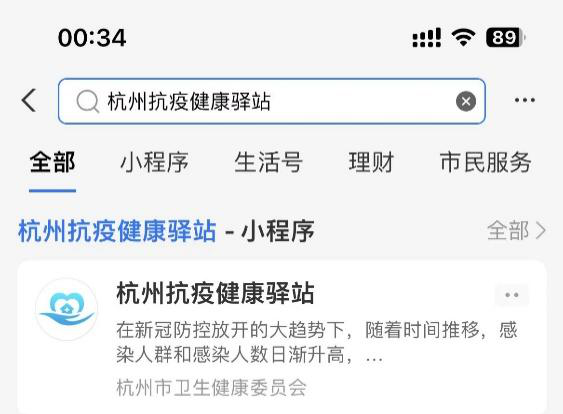Tap the two-dot options icon on result card
563x414 pixels.
[x=512, y=295]
